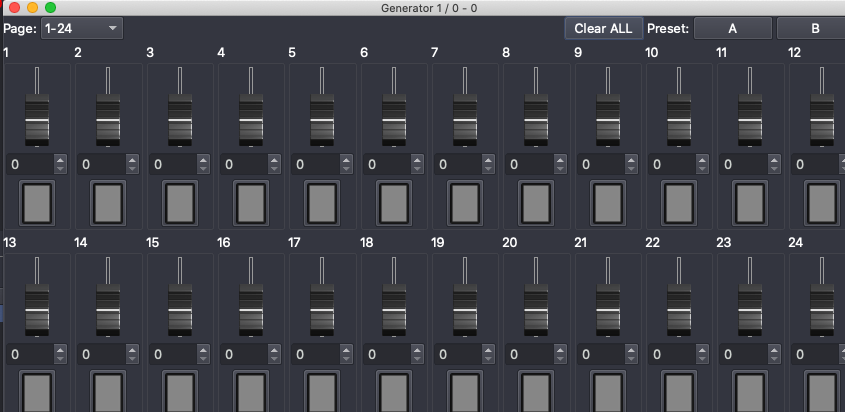845x412 pixels.
Task: Toggle the flash button for channel 17
Action: point(322,391)
